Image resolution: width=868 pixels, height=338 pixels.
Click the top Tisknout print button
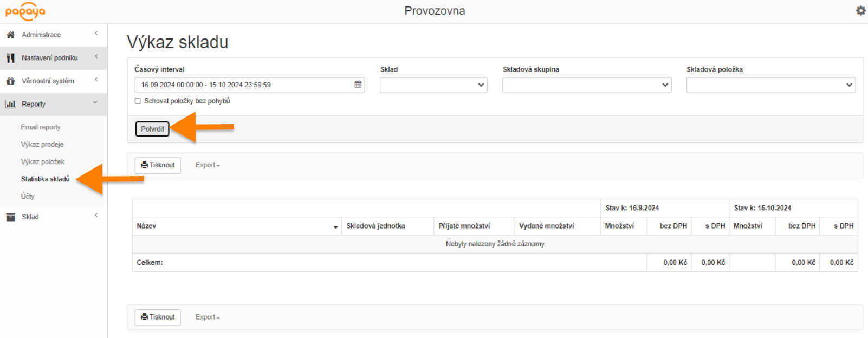[x=158, y=165]
